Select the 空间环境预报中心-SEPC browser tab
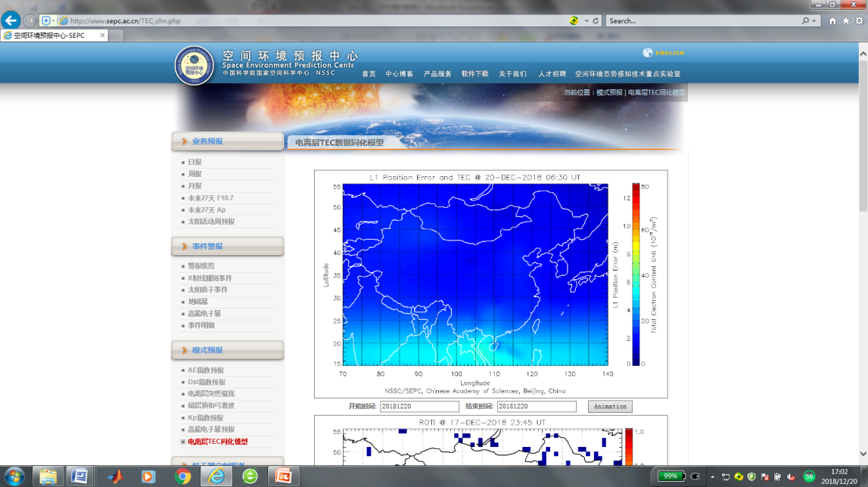This screenshot has height=487, width=868. pyautogui.click(x=49, y=36)
